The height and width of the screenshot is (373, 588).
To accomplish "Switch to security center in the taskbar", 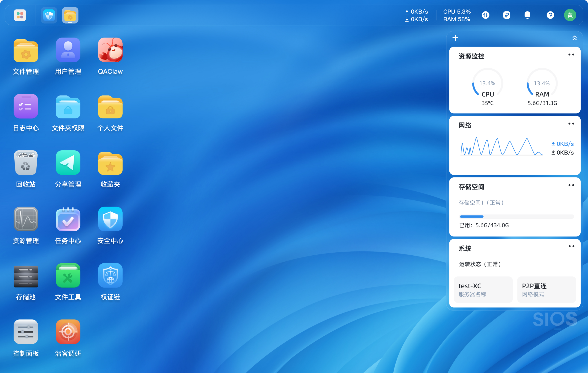I will (49, 15).
